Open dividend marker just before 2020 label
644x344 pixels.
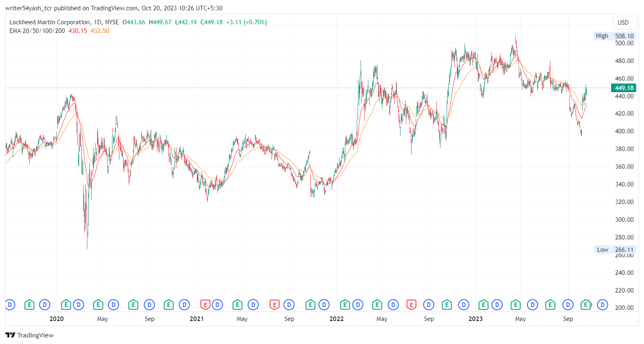click(x=44, y=305)
